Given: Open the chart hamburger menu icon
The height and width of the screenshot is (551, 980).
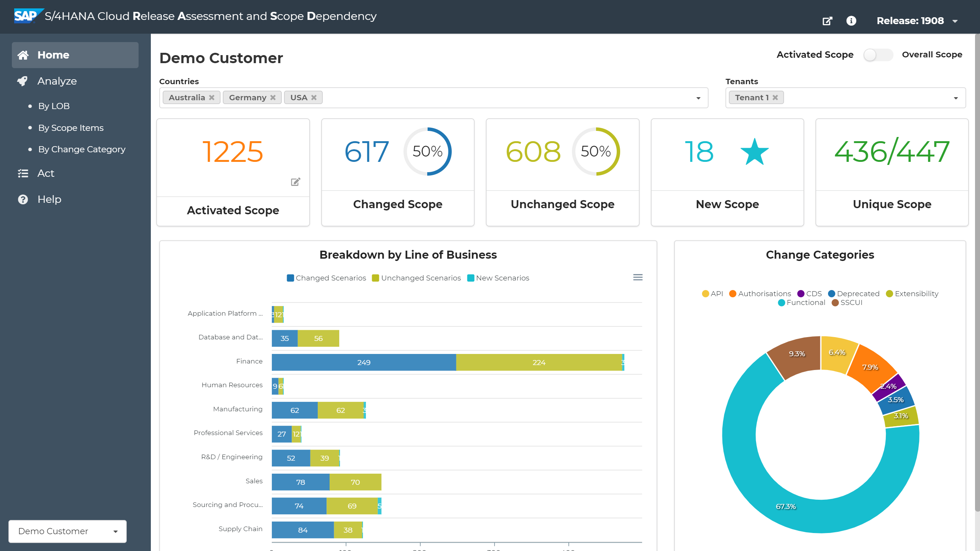Looking at the screenshot, I should tap(638, 277).
